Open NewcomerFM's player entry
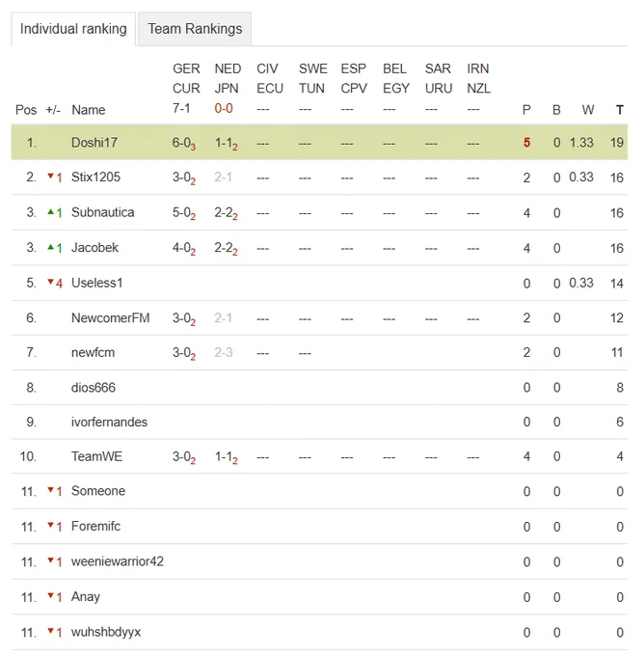The height and width of the screenshot is (656, 644). pyautogui.click(x=111, y=318)
